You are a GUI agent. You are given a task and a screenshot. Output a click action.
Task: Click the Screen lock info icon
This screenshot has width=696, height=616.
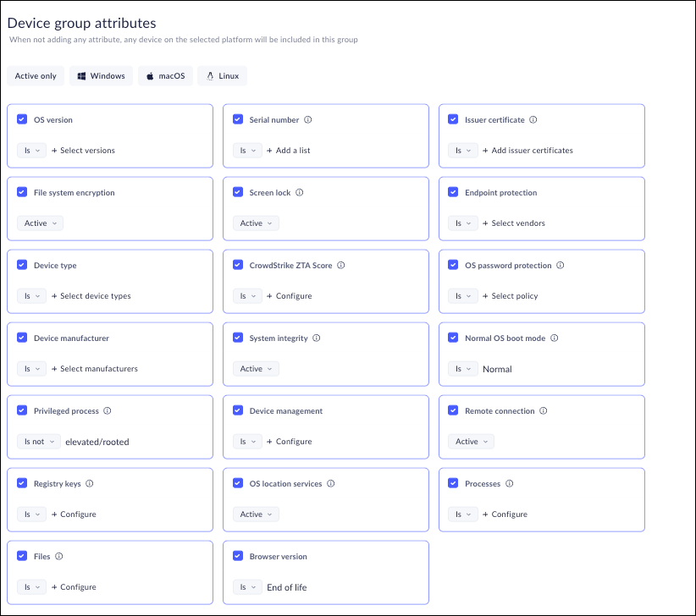(300, 193)
